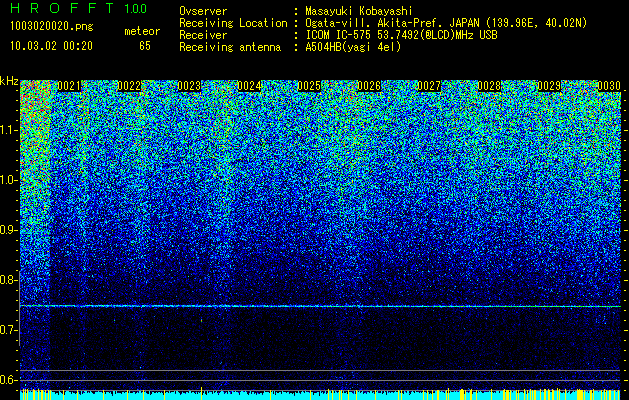Click the ICOM IC-575 receiver text
The height and width of the screenshot is (400, 629).
pos(401,35)
